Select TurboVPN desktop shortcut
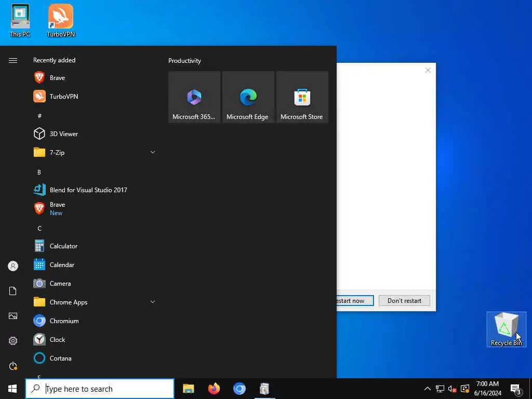Viewport: 532px width, 399px height. pyautogui.click(x=61, y=20)
